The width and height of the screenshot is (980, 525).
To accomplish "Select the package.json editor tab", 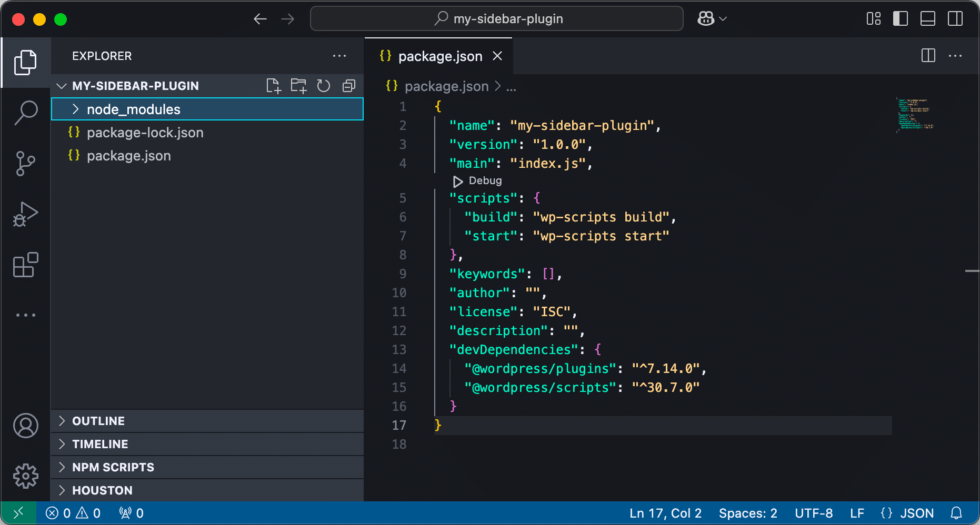I will click(440, 56).
